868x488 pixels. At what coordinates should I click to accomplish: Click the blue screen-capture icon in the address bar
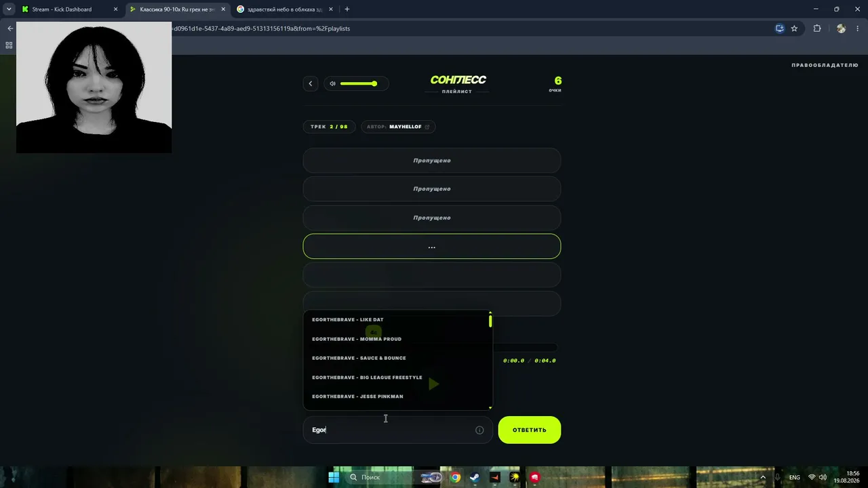point(780,28)
